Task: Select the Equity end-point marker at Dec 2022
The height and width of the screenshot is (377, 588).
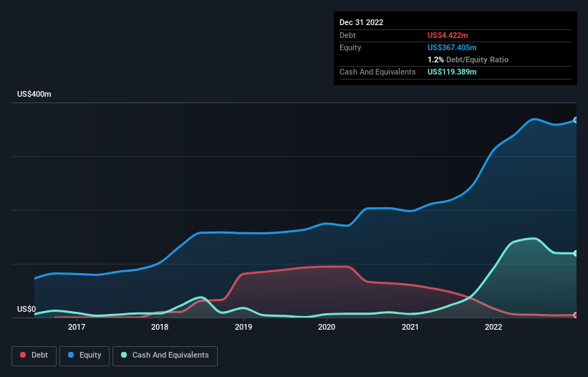Action: click(x=576, y=120)
